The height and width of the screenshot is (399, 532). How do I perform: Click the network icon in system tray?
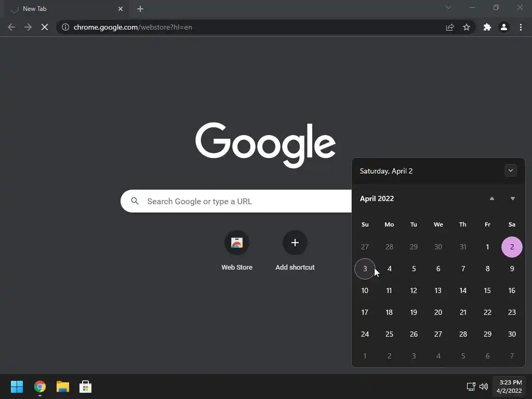click(x=471, y=387)
